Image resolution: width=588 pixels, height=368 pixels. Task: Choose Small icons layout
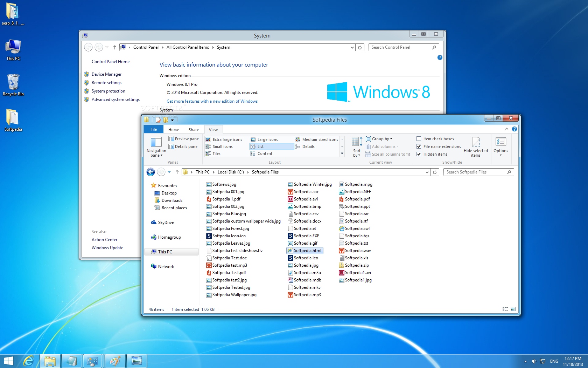click(x=219, y=146)
